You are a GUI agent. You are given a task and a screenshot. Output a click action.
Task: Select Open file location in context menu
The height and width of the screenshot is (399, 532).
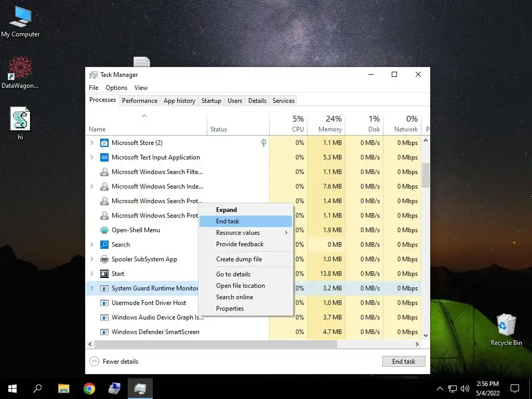(x=246, y=286)
